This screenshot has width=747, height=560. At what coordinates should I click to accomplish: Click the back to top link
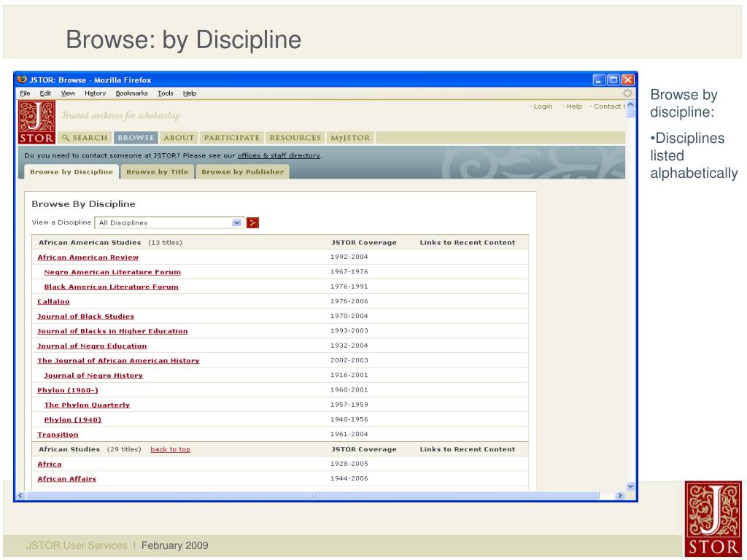click(170, 449)
